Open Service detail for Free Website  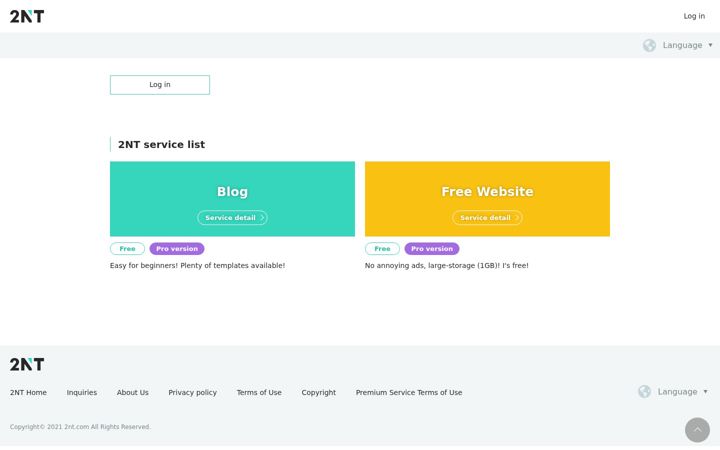tap(487, 218)
